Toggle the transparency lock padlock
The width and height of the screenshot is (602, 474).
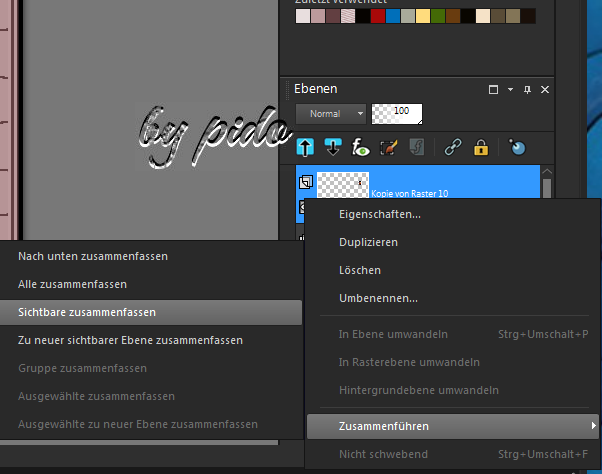[481, 148]
